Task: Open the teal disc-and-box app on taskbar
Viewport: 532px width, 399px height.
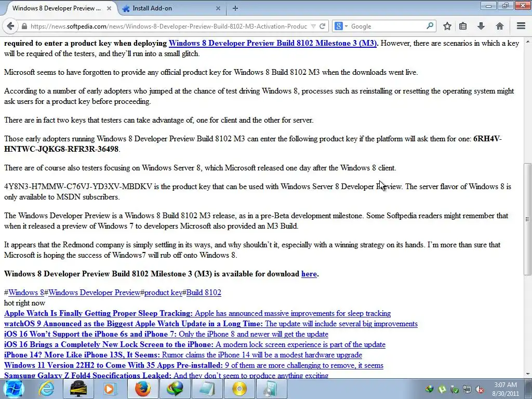Action: point(271,389)
